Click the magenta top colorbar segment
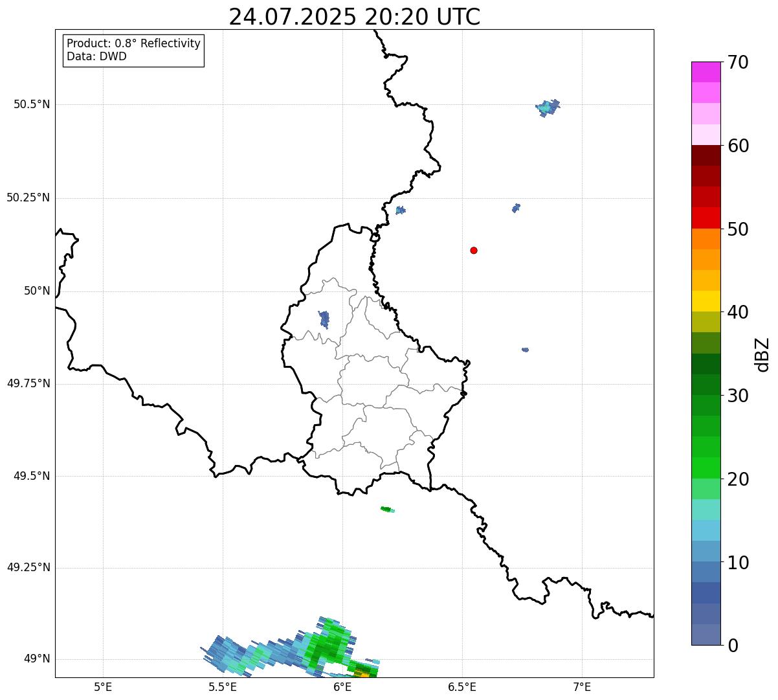Image resolution: width=778 pixels, height=700 pixels. pyautogui.click(x=706, y=72)
